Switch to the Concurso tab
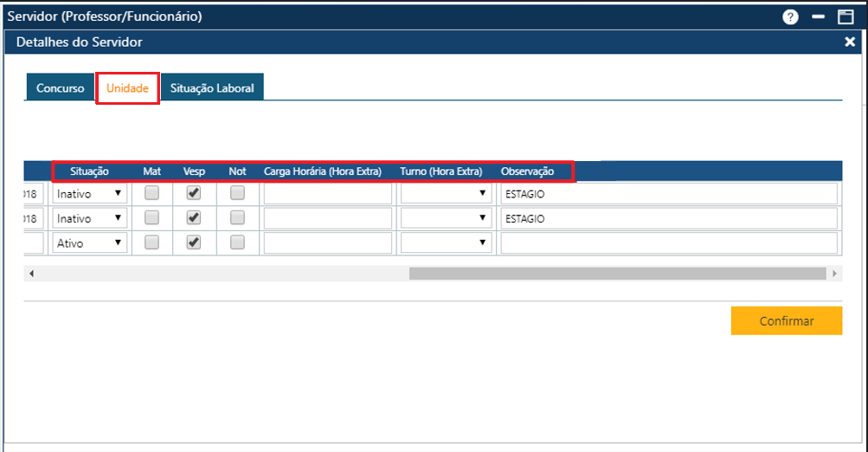 click(x=60, y=88)
